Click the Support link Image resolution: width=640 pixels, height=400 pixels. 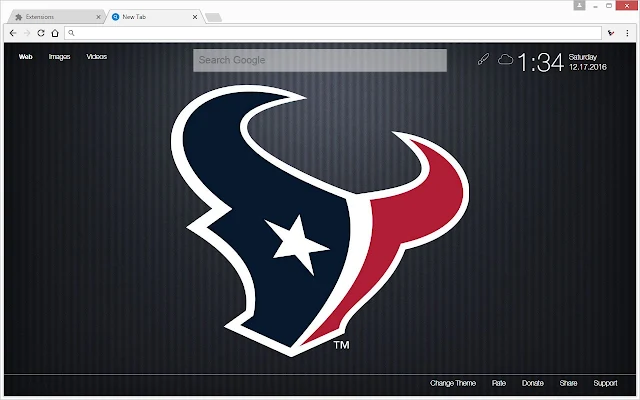click(605, 383)
